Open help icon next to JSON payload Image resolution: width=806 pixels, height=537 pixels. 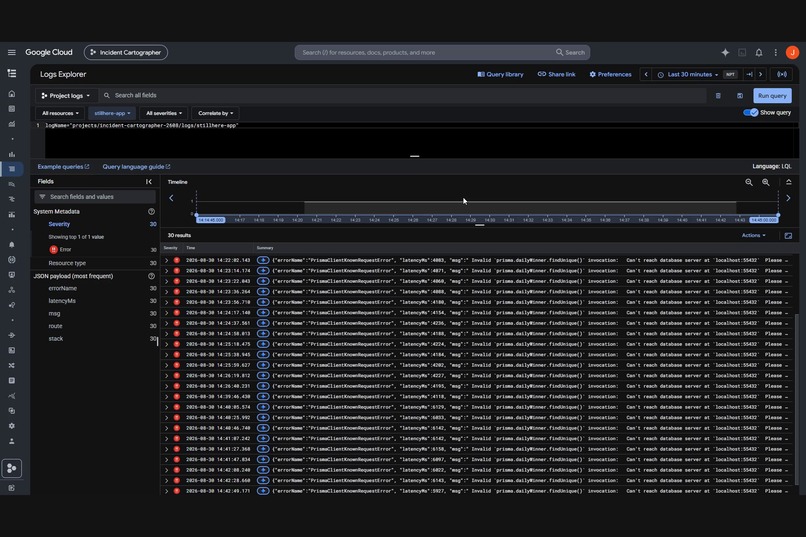pos(151,276)
